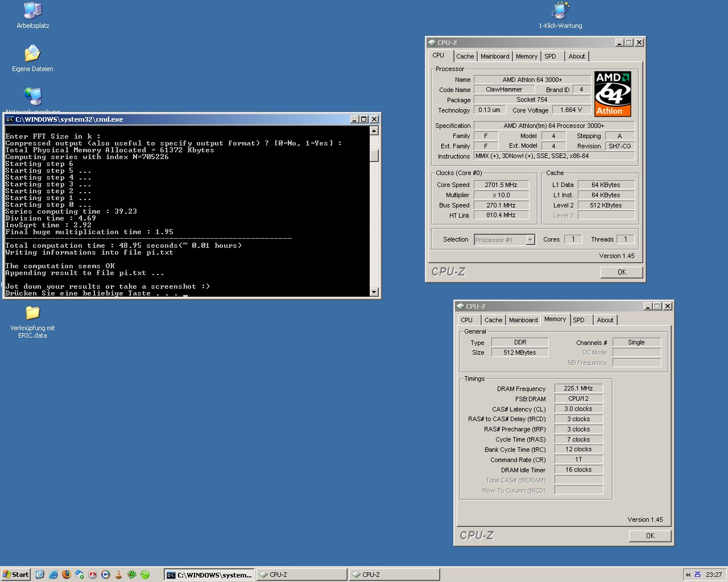Open Memory tab in upper CPU-Z window

(526, 56)
